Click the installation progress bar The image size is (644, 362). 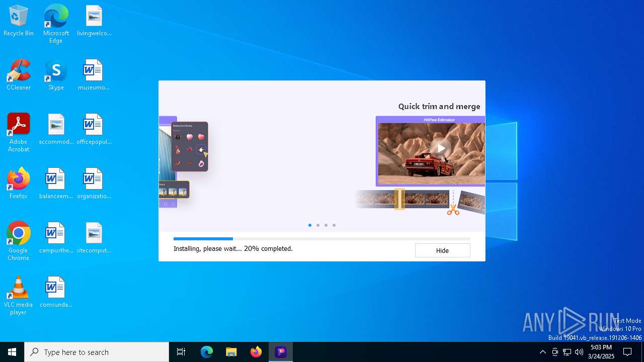[x=322, y=239]
